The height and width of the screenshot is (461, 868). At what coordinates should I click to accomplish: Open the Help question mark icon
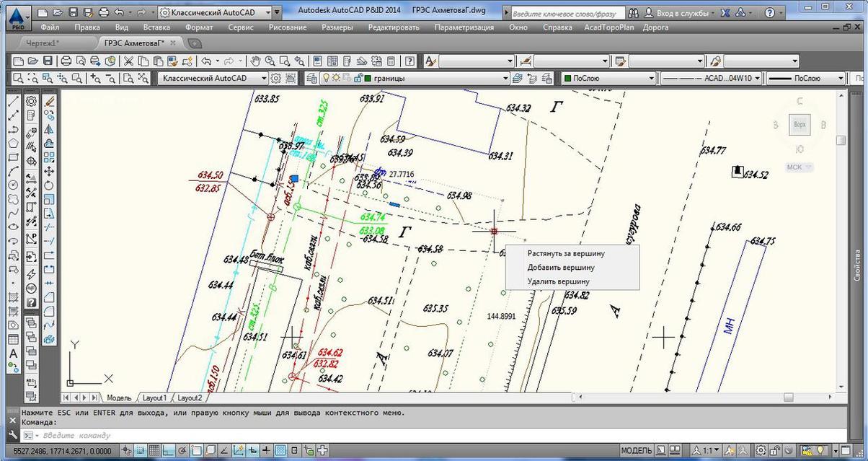coord(409,61)
